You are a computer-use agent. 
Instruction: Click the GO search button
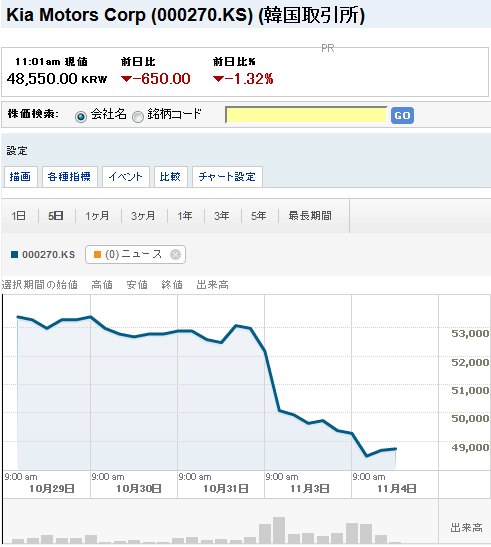coord(402,115)
